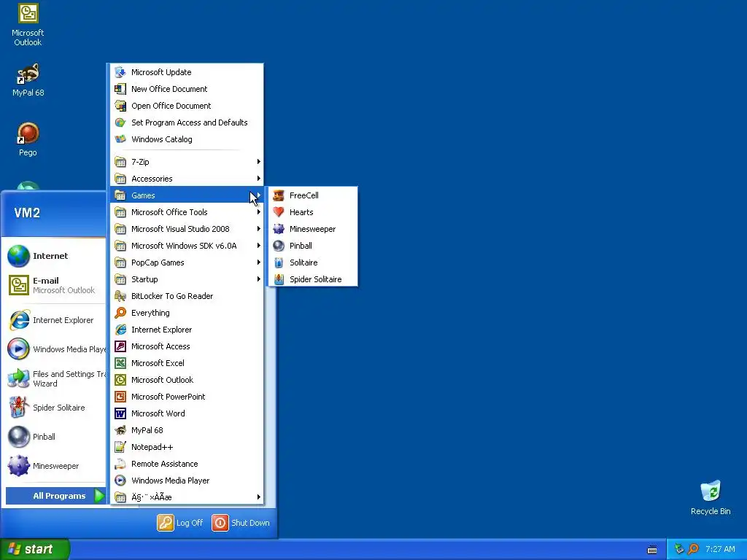
Task: Expand Microsoft Windows SDK v6.0A folder
Action: click(x=187, y=246)
